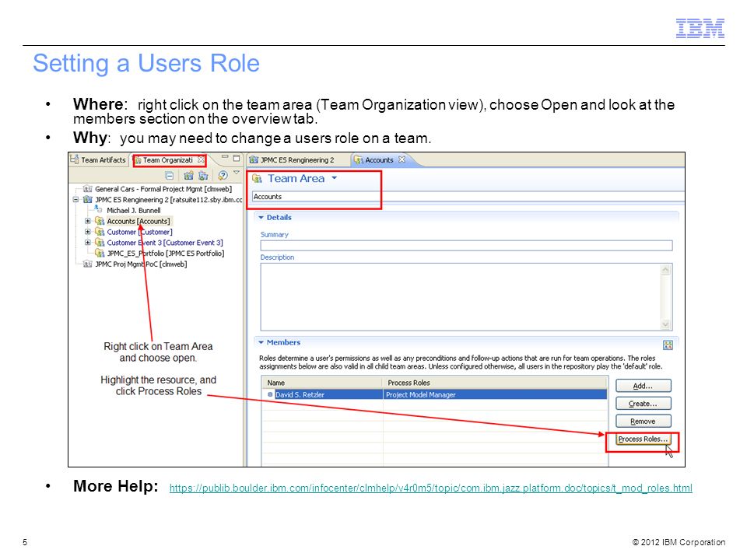Click the JPMC ES Rengineering 2 tab icon

point(254,160)
